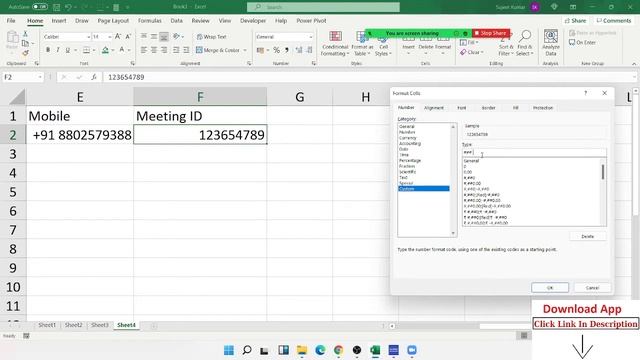Click Decrease Decimal icon
Screen dimensions: 640x360
pyautogui.click(x=309, y=50)
